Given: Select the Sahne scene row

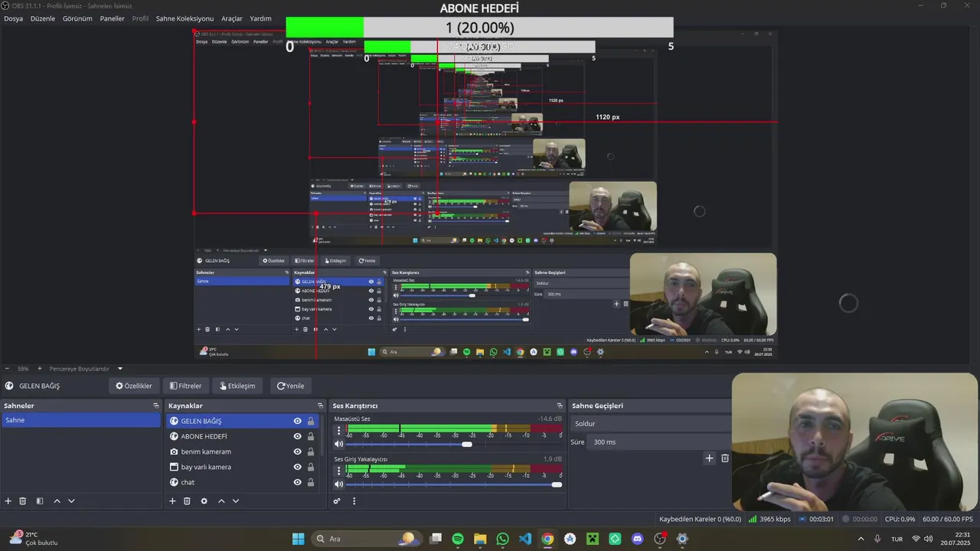Looking at the screenshot, I should (81, 420).
